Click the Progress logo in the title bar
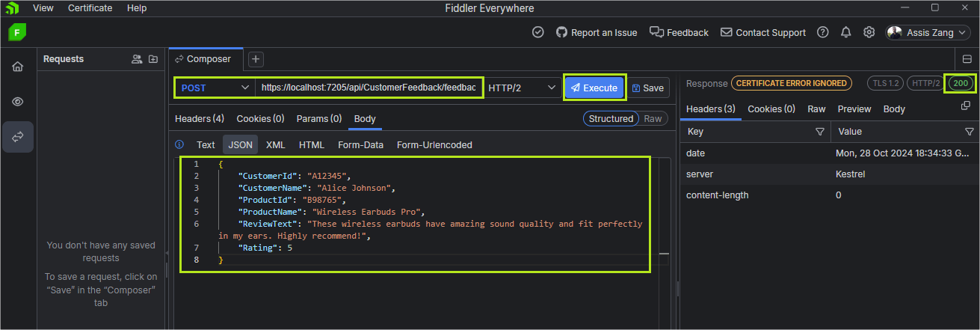The image size is (980, 330). pyautogui.click(x=13, y=7)
